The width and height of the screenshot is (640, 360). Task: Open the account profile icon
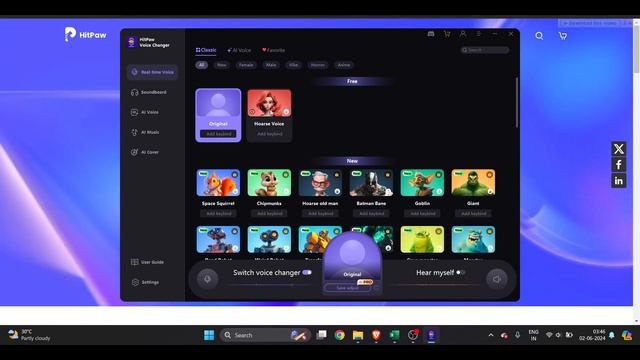click(463, 34)
